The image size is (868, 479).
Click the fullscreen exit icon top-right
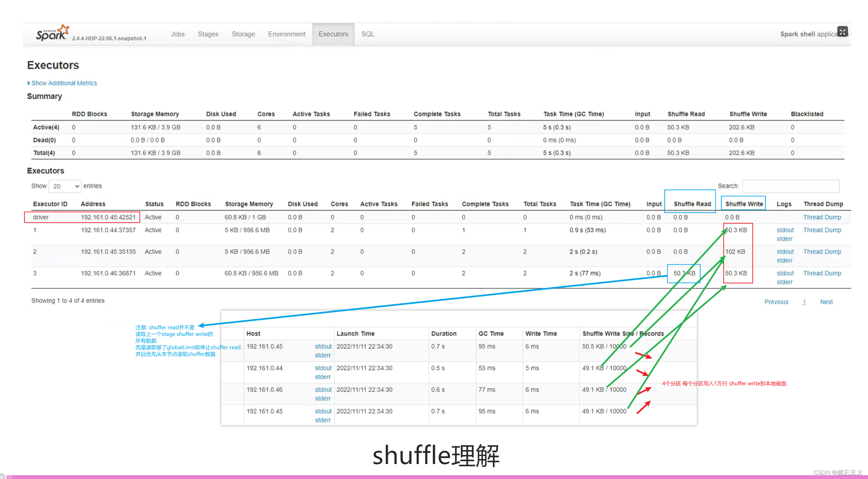(842, 32)
